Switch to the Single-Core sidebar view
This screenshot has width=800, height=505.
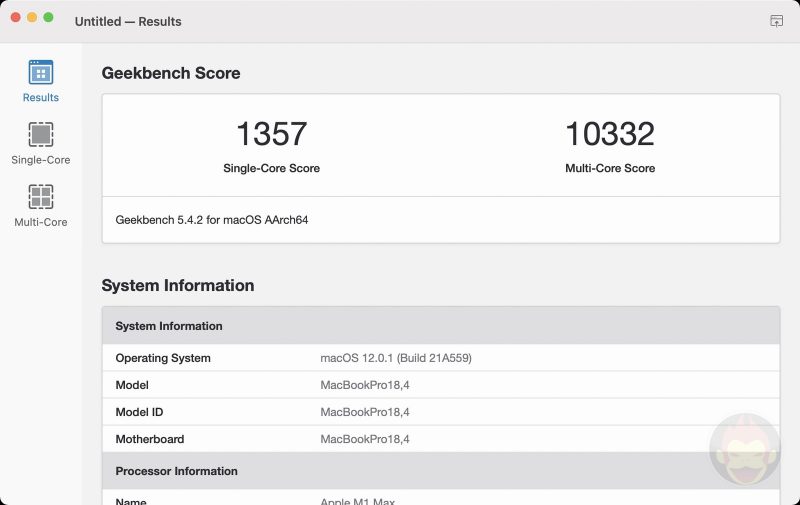pyautogui.click(x=41, y=143)
